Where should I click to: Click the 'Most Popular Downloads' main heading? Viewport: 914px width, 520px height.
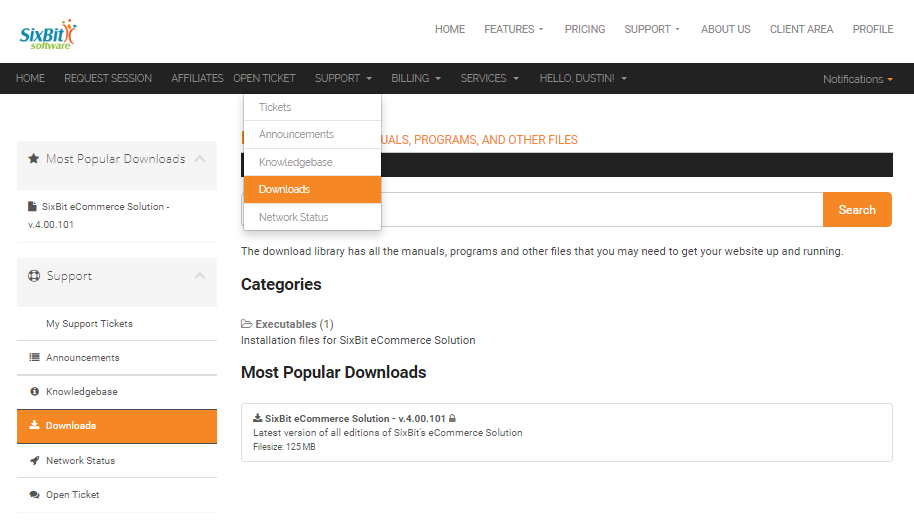pos(333,373)
